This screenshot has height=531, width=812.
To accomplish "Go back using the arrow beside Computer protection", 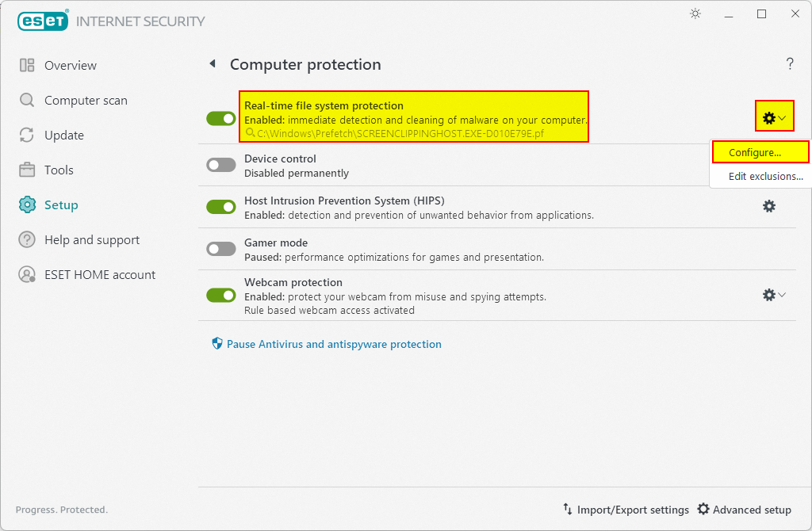I will (213, 64).
